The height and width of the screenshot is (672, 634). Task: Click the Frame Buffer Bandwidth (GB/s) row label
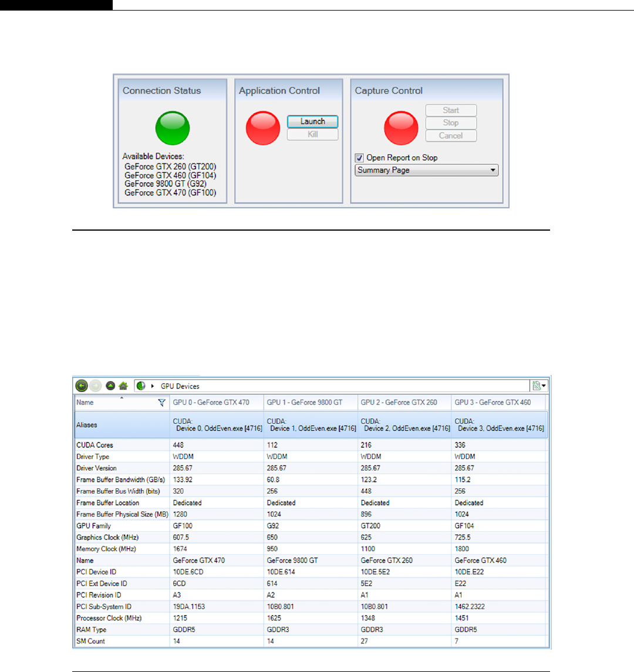tap(120, 480)
